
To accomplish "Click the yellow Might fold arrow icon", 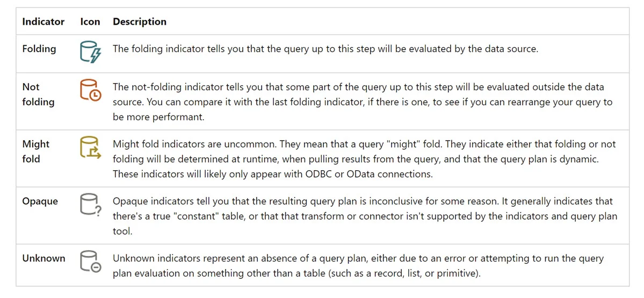I will coord(90,148).
